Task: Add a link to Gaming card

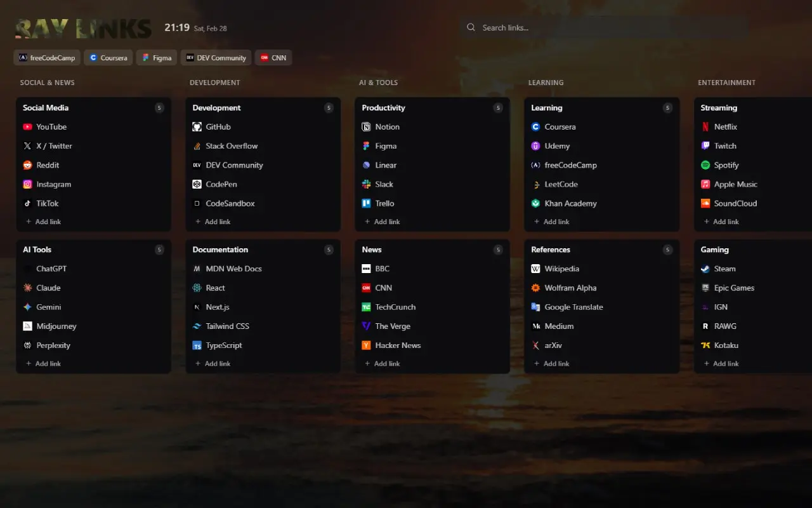Action: point(721,364)
